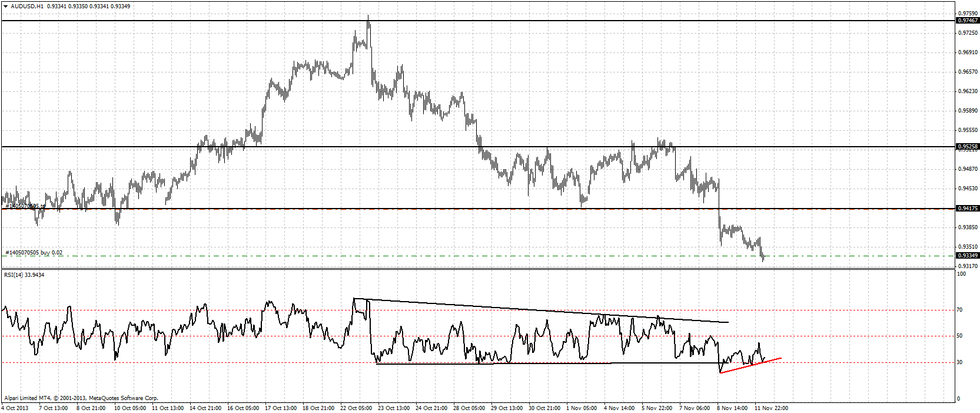Viewport: 980px width, 413px height.
Task: Click OHLC value 0.93350 in chart header
Action: click(78, 6)
